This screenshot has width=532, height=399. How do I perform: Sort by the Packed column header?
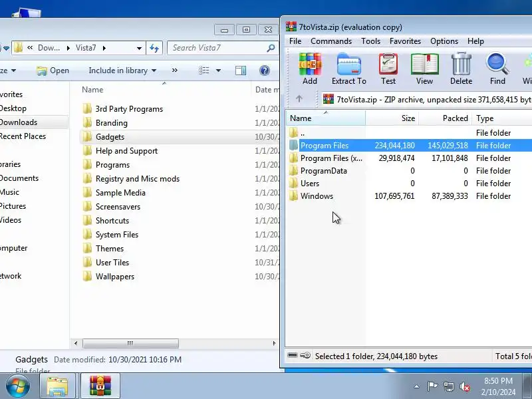click(x=445, y=118)
